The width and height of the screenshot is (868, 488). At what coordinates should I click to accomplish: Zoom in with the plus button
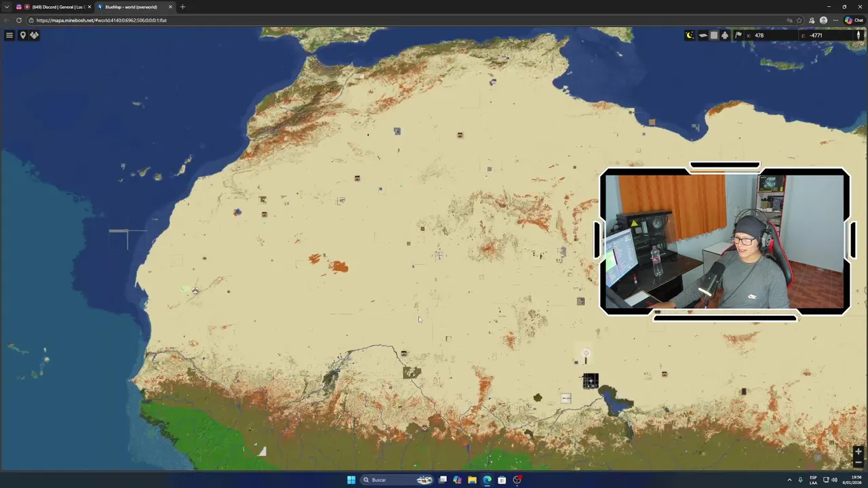858,451
